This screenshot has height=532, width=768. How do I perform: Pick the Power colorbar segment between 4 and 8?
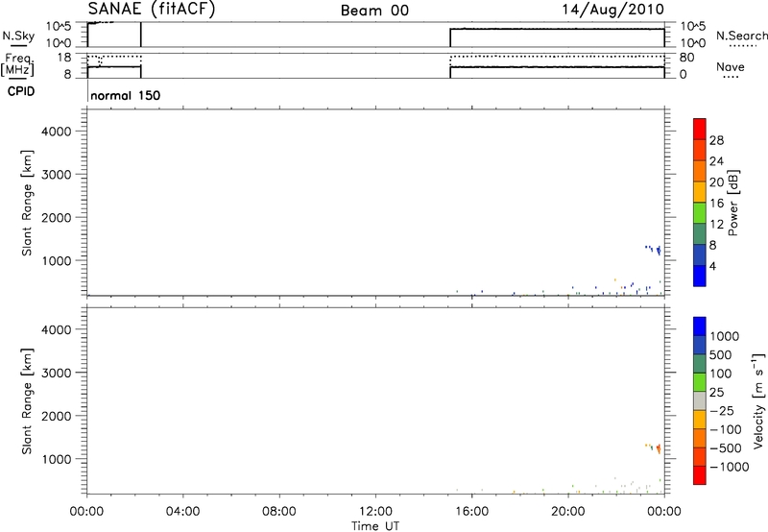point(700,255)
